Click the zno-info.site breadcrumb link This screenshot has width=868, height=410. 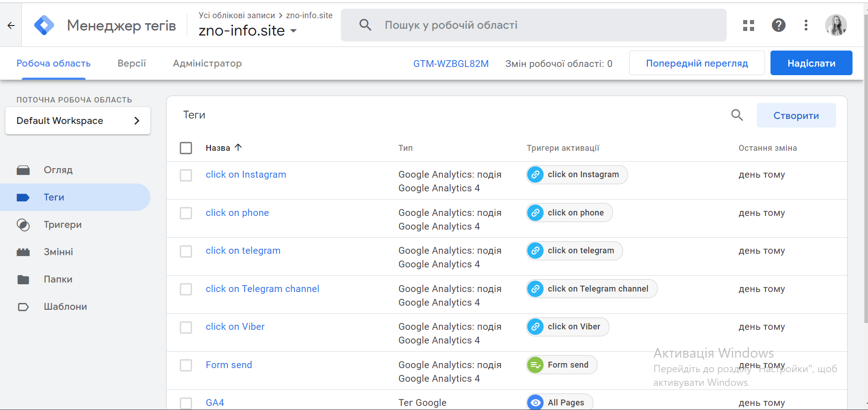pyautogui.click(x=309, y=15)
